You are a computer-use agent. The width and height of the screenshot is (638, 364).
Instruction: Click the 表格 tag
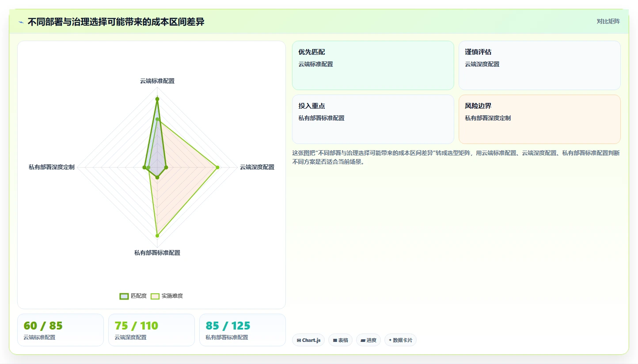(x=340, y=340)
